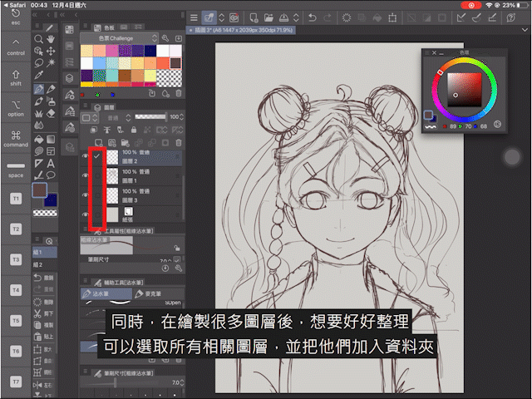Click New raster layer icon
This screenshot has width=532, height=399.
click(x=98, y=142)
